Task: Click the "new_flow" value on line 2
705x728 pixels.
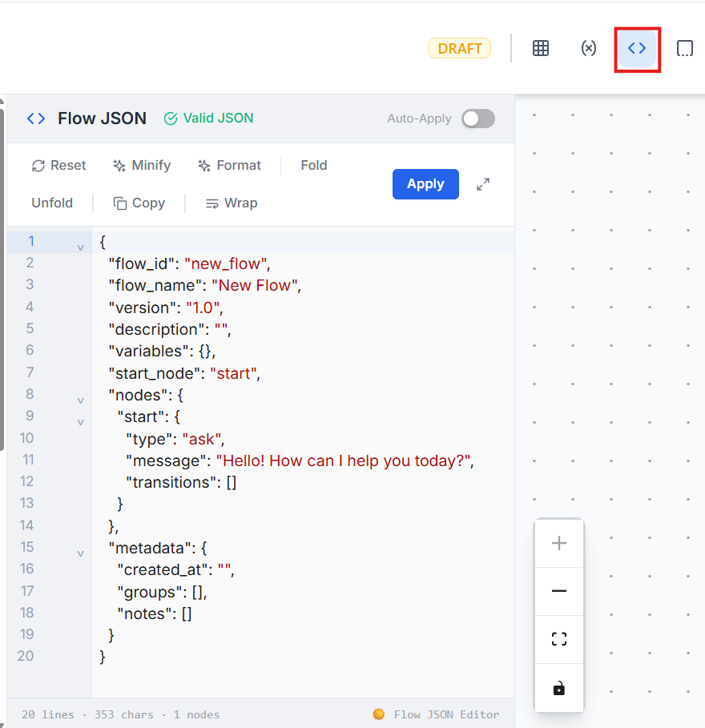Action: pyautogui.click(x=225, y=263)
